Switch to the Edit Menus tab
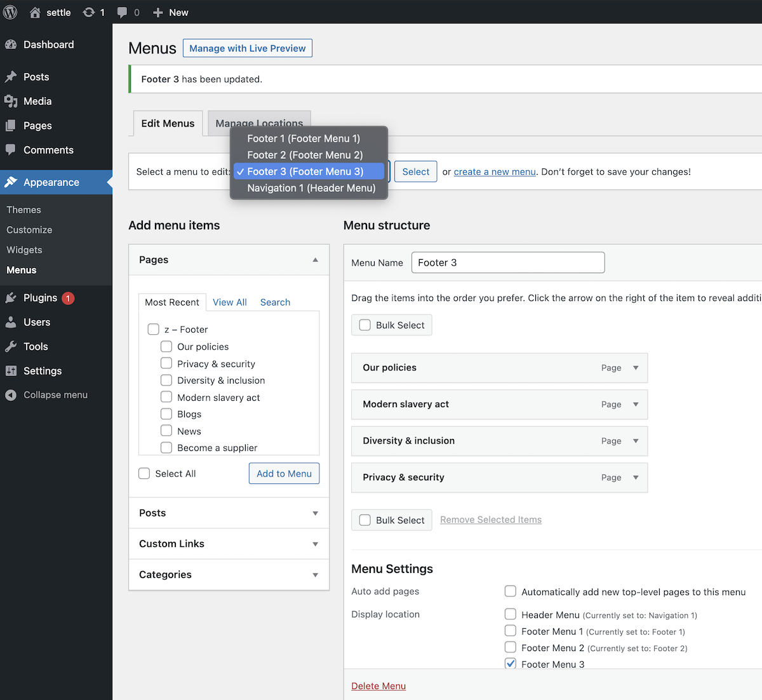The image size is (762, 700). coord(168,123)
